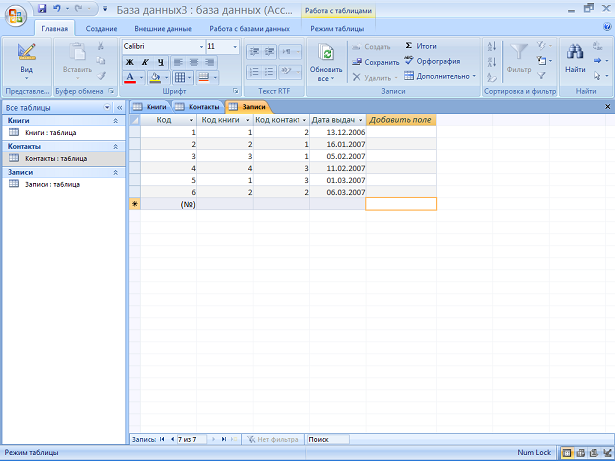Click Обновить все refresh icon
The height and width of the screenshot is (461, 615).
(326, 54)
